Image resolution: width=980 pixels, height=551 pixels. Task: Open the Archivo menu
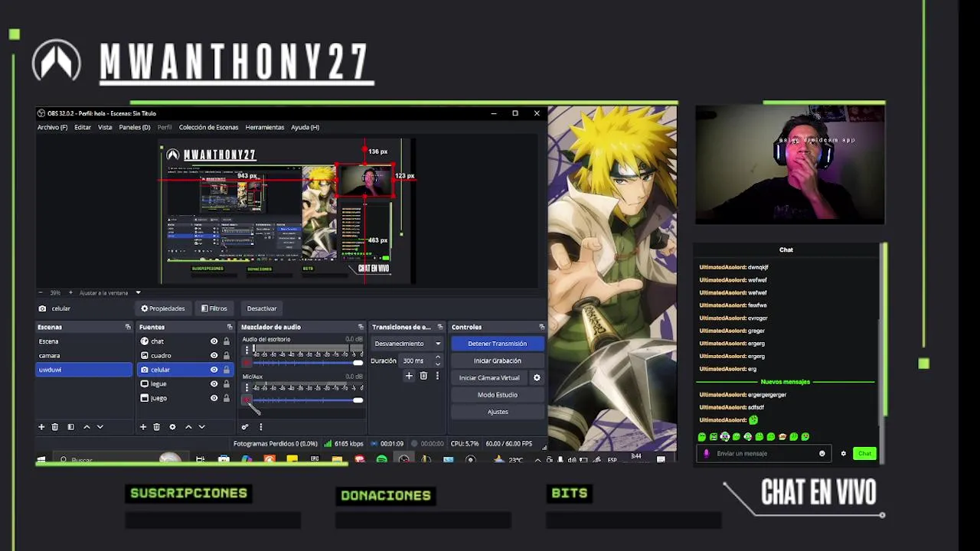(52, 127)
